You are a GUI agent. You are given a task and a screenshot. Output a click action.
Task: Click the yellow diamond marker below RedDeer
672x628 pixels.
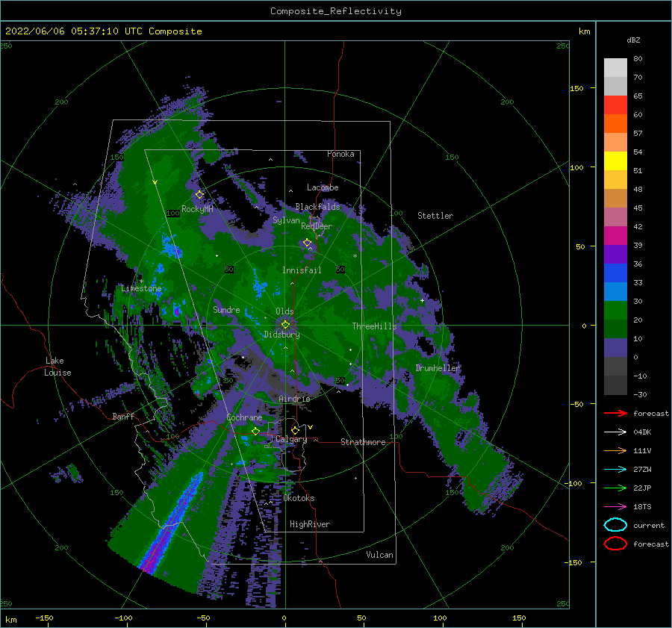307,243
